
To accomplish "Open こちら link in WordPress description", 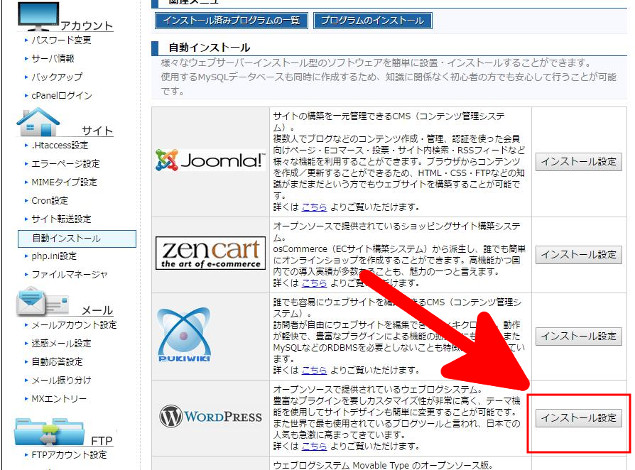I will click(314, 446).
